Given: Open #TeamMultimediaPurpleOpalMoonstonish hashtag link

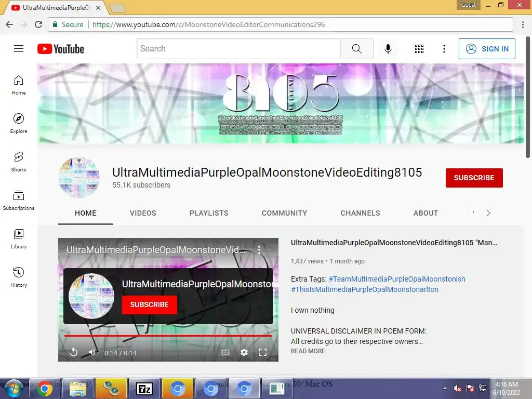Looking at the screenshot, I should 397,279.
